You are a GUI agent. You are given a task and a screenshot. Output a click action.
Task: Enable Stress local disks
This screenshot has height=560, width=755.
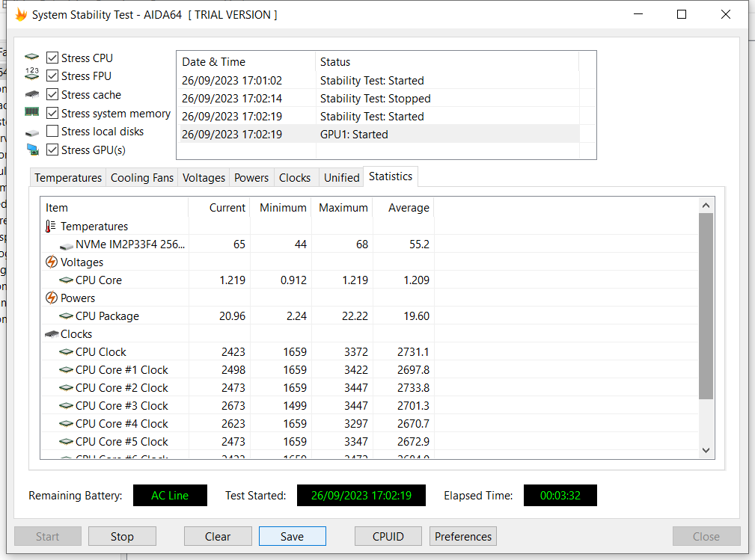(x=52, y=132)
